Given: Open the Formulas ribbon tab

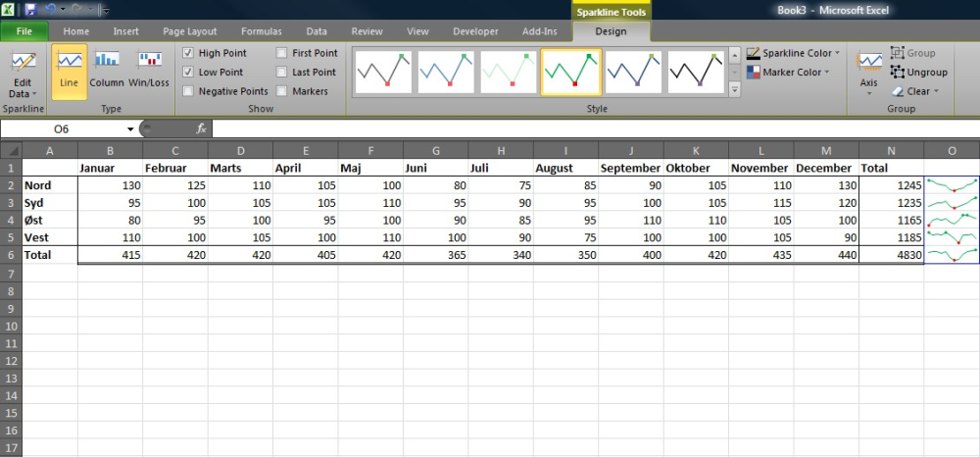Looking at the screenshot, I should pyautogui.click(x=261, y=31).
